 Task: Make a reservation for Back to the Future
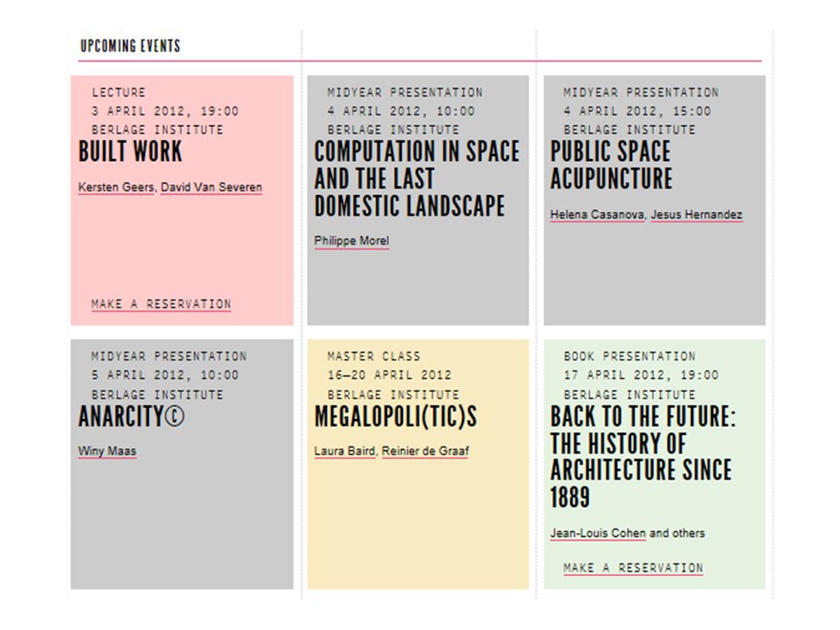[633, 568]
